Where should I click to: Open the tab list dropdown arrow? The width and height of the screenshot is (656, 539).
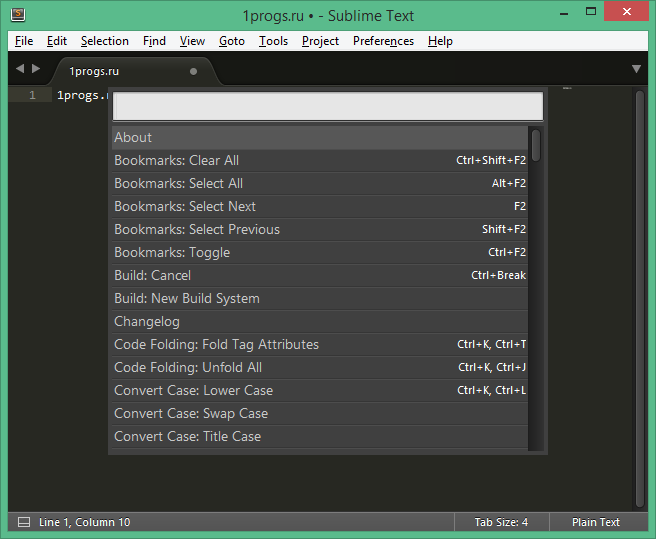point(636,69)
